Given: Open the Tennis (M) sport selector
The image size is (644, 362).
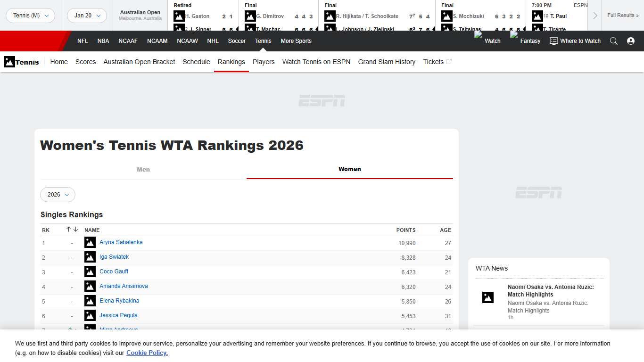Looking at the screenshot, I should (x=29, y=15).
